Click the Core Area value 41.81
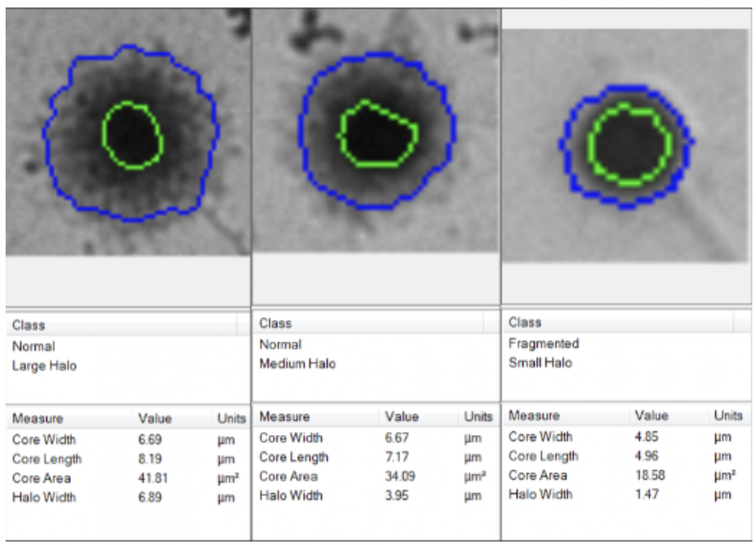This screenshot has height=545, width=756. (x=153, y=478)
